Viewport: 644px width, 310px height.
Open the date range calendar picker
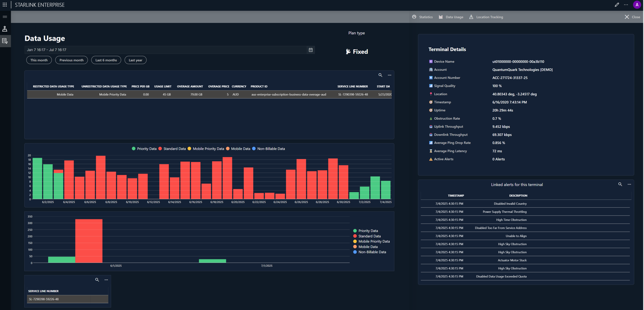pos(311,50)
